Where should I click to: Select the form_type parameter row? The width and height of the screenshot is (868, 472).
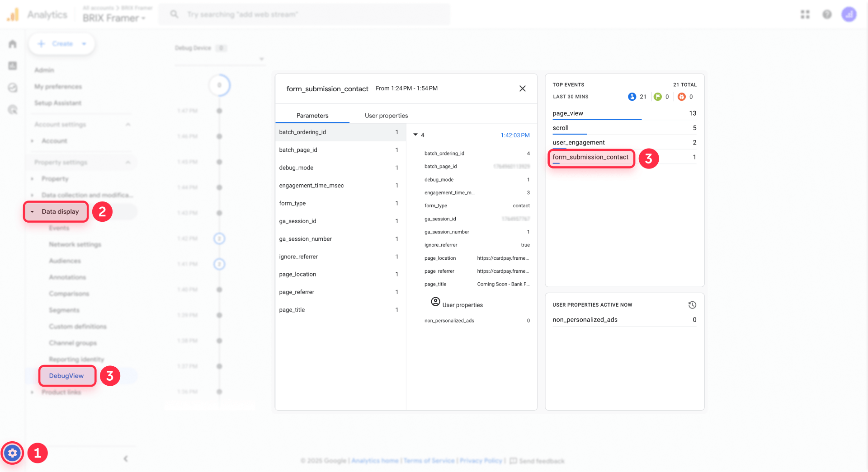click(340, 203)
